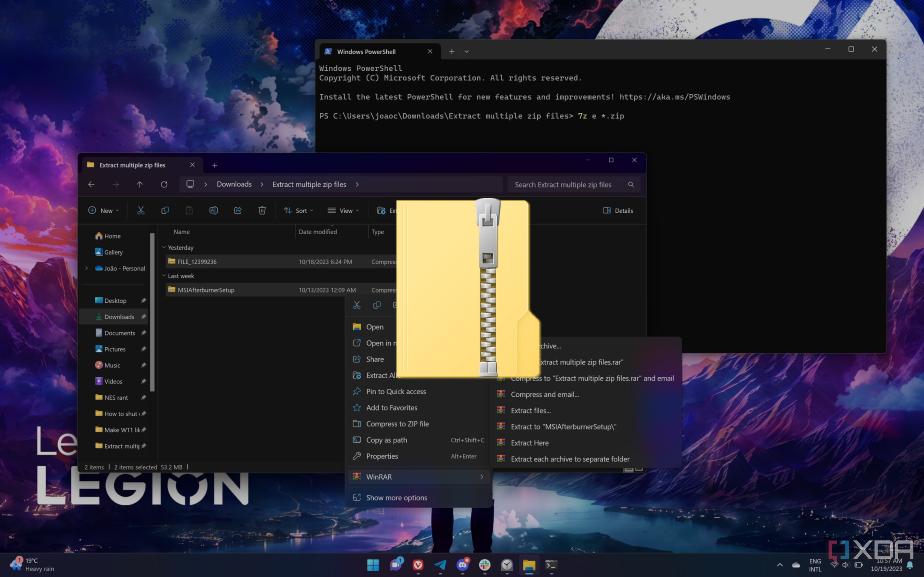Refresh the folder view
Viewport: 924px width, 577px height.
pyautogui.click(x=164, y=184)
